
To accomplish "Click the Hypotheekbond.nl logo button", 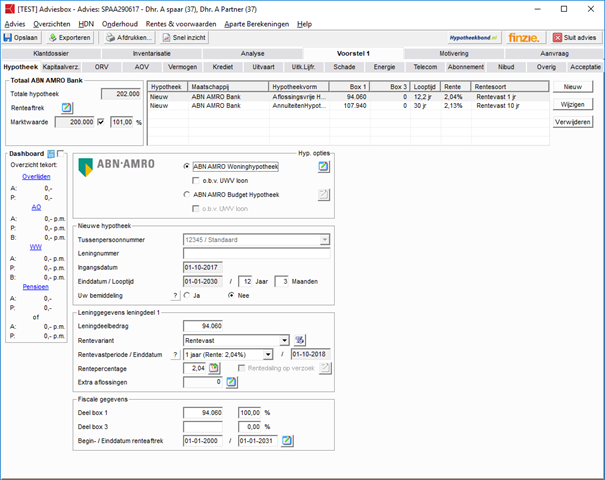I will tap(473, 37).
